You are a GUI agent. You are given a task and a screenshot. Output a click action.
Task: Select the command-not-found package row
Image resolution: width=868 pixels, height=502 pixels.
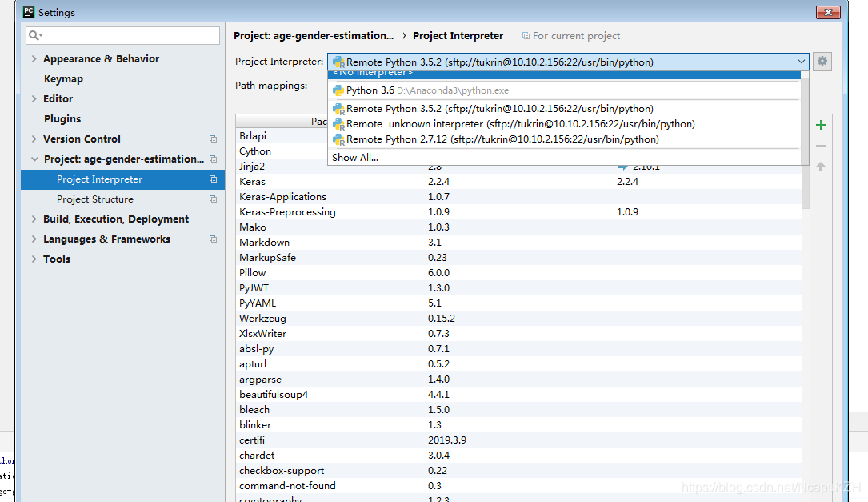click(x=518, y=486)
